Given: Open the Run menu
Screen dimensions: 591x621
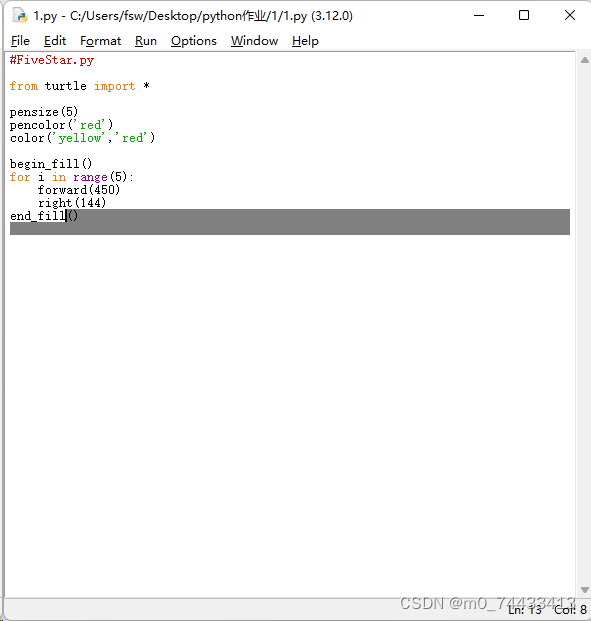Looking at the screenshot, I should click(146, 41).
